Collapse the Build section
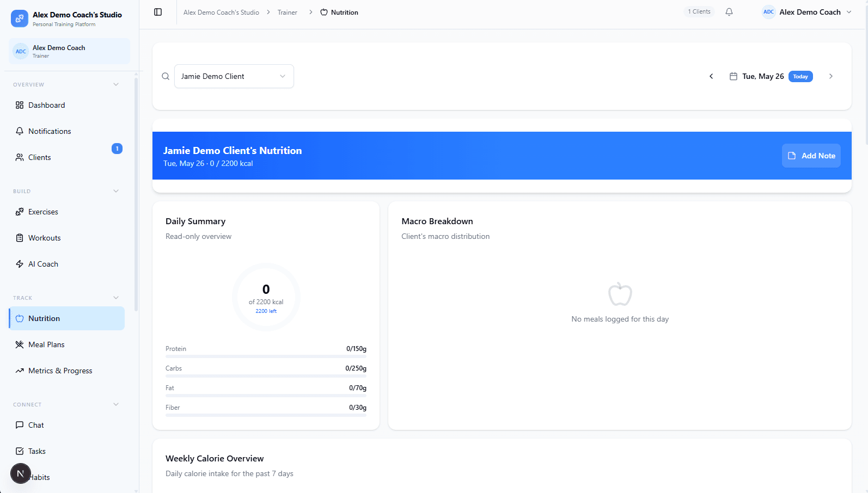Image resolution: width=868 pixels, height=493 pixels. pos(116,191)
